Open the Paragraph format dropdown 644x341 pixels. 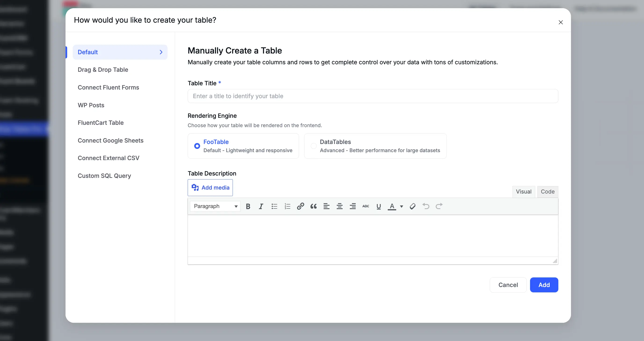coord(215,206)
